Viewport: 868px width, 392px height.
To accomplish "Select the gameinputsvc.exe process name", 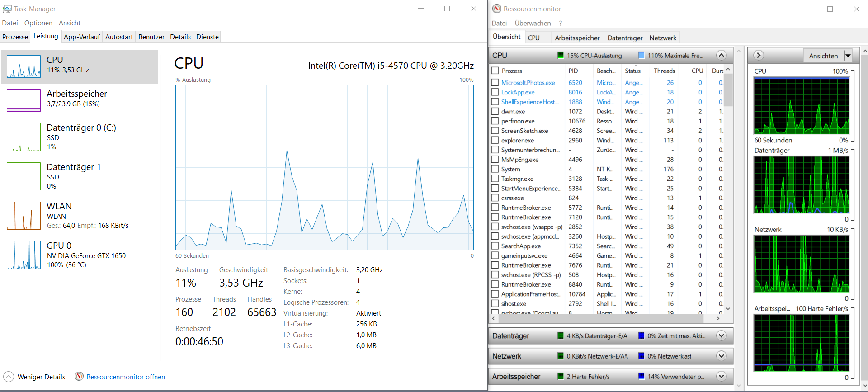I will tap(524, 255).
